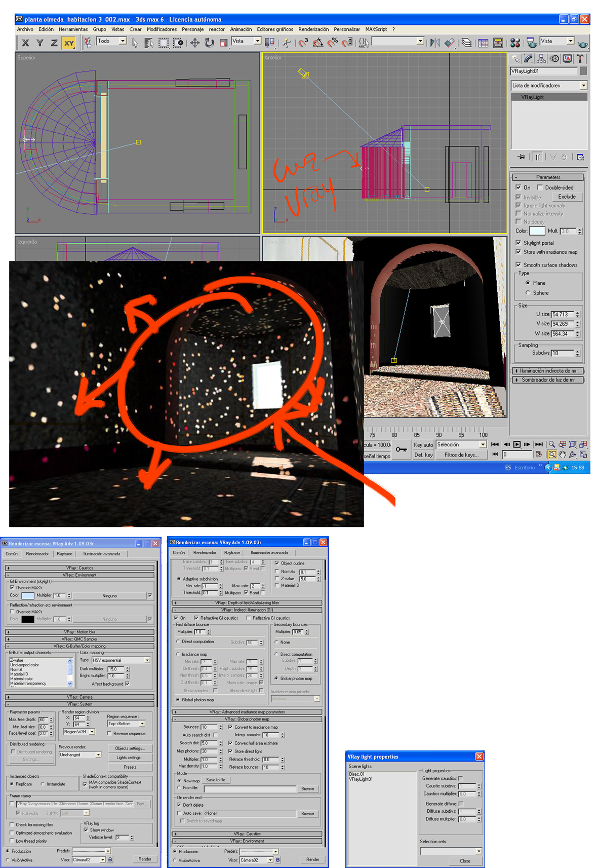Click the VRayLight Color swatch
Screen dimensions: 598x868
pyautogui.click(x=537, y=231)
